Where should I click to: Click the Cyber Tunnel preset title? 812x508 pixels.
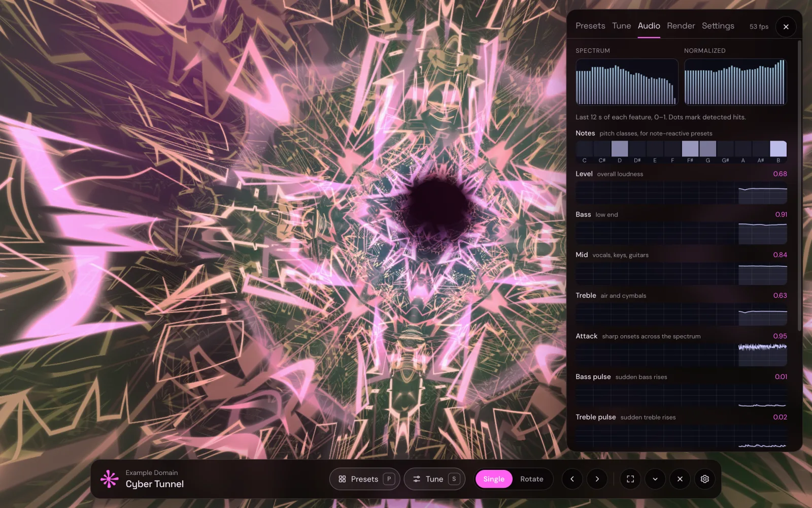[155, 484]
